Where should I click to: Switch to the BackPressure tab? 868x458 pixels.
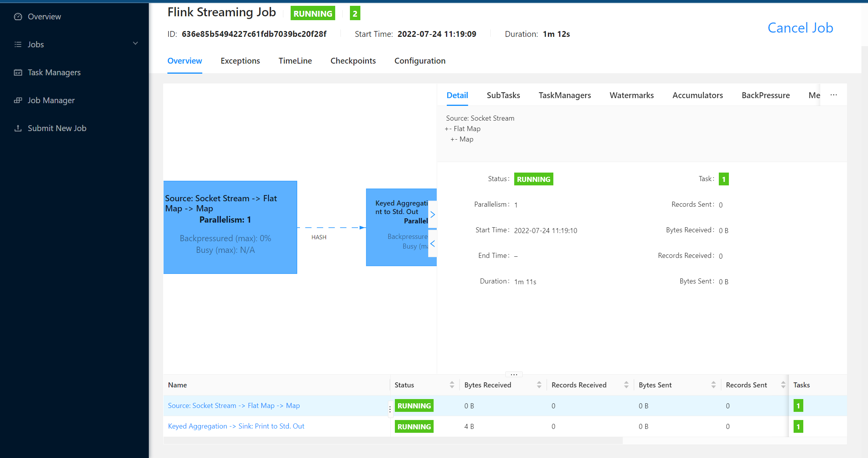point(765,95)
